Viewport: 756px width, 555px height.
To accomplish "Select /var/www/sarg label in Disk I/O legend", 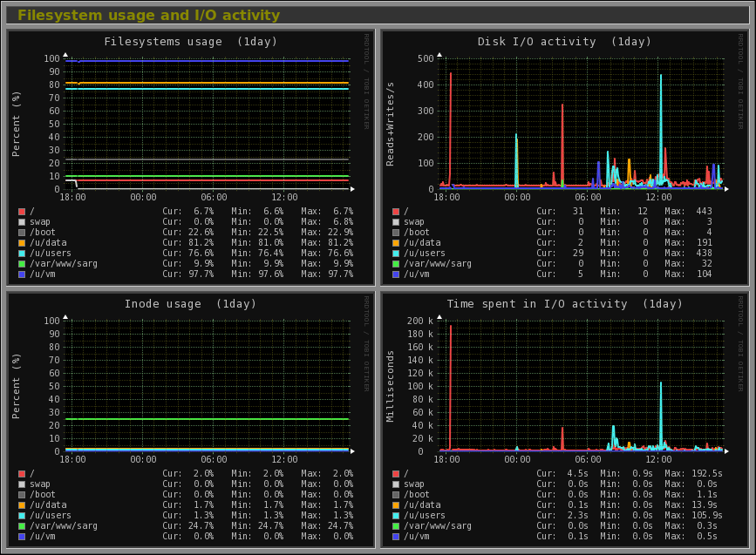I will 438,264.
